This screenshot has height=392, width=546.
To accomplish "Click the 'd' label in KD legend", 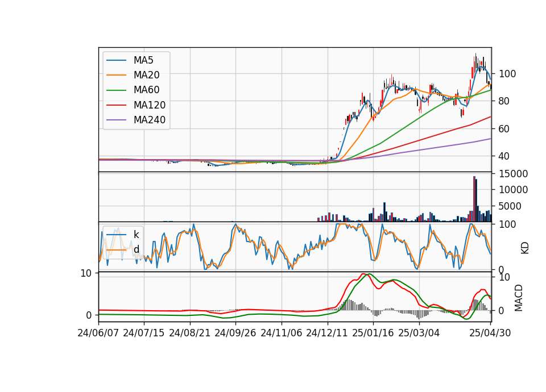I will pyautogui.click(x=136, y=249).
